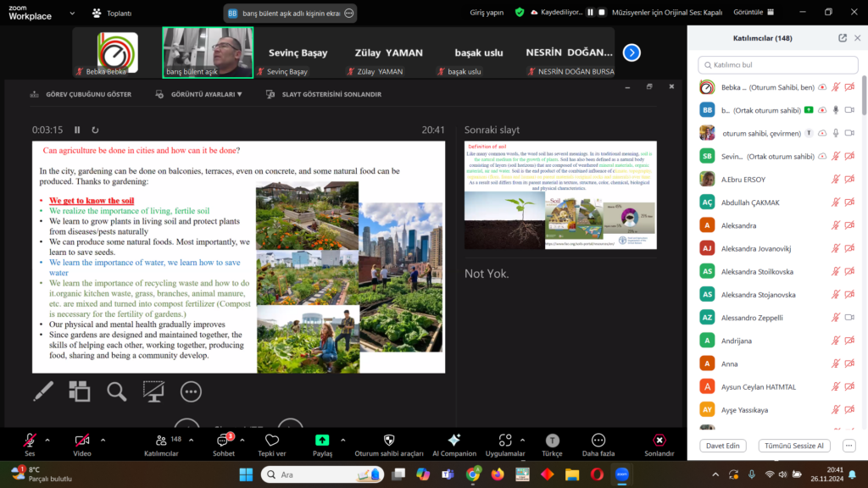Turn on camera with Video button
Image resolution: width=868 pixels, height=488 pixels.
point(82,441)
